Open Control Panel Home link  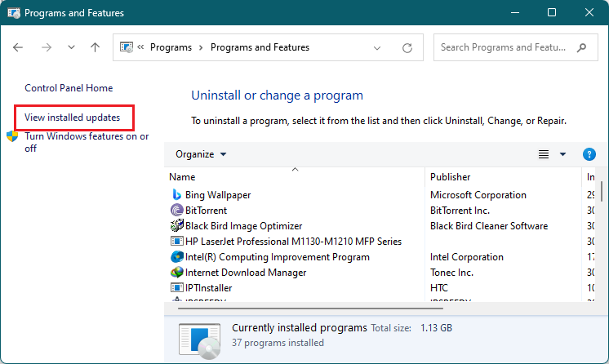coord(69,88)
